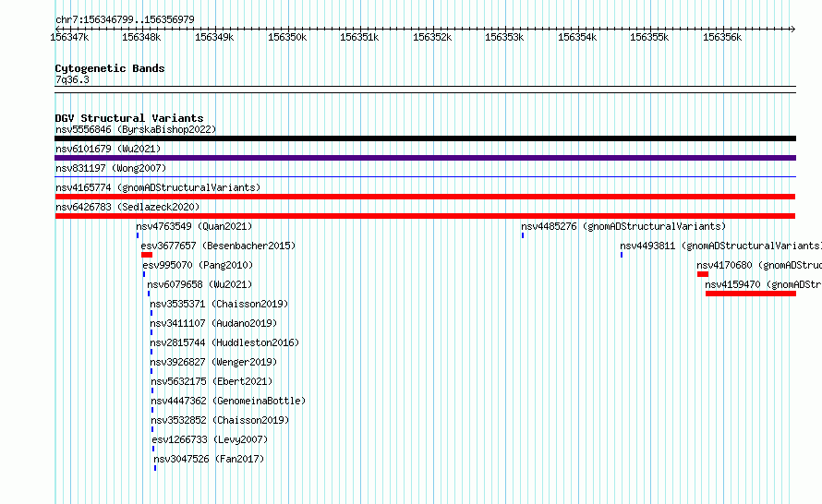The height and width of the screenshot is (504, 822).
Task: Click the 156348k ruler label
Action: (x=141, y=37)
